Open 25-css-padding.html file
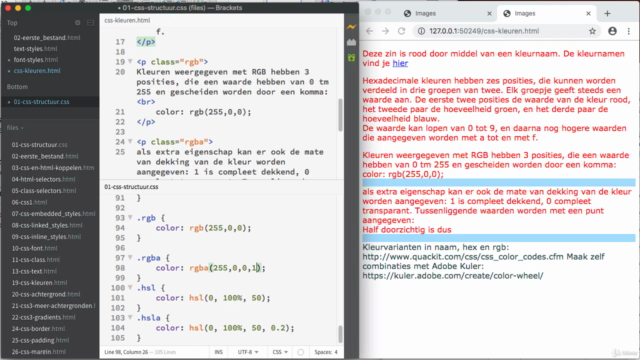This screenshot has width=640, height=360. click(x=40, y=340)
